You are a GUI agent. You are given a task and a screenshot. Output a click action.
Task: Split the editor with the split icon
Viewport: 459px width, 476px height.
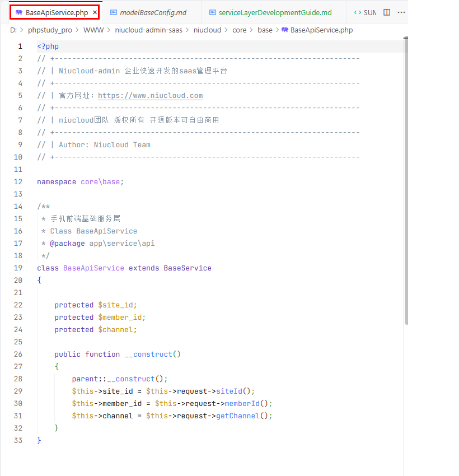[x=387, y=12]
